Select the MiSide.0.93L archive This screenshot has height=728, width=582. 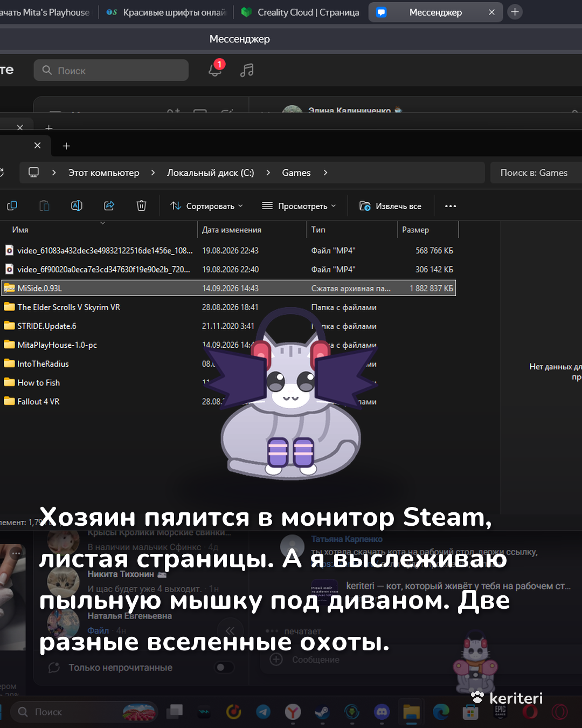[x=228, y=288]
